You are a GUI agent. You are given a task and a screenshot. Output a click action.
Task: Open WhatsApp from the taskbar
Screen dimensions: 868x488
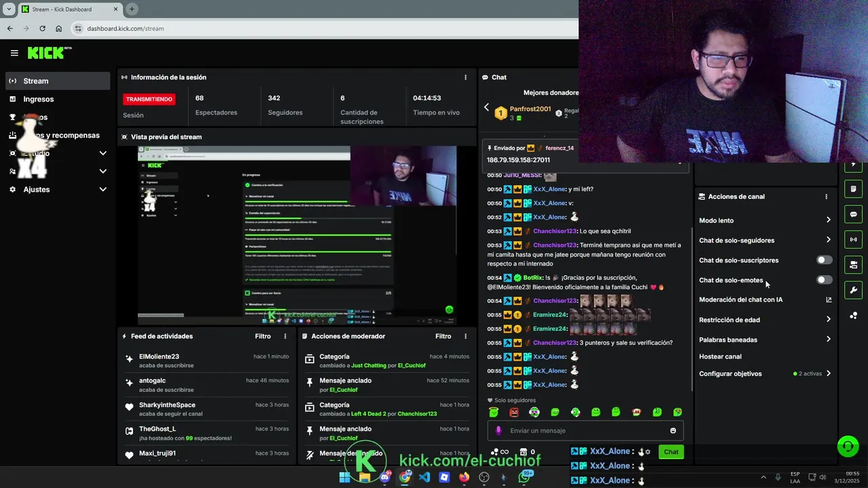pyautogui.click(x=524, y=477)
